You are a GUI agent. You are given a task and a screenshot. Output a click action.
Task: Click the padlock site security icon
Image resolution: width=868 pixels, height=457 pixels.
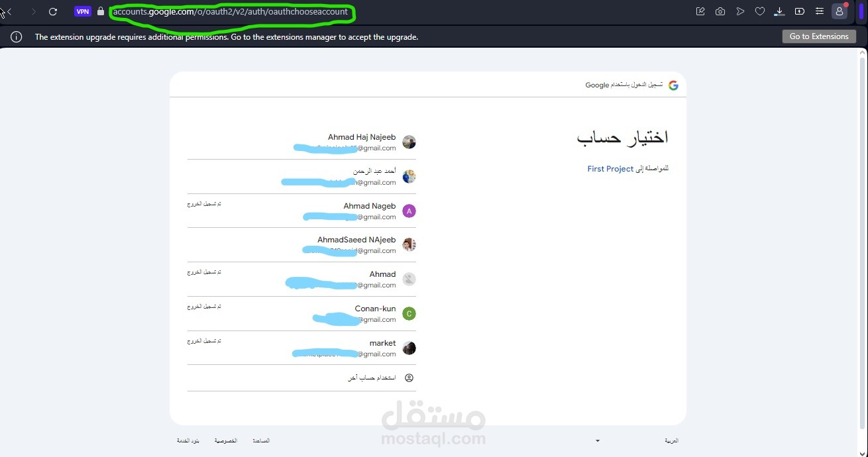pos(101,11)
